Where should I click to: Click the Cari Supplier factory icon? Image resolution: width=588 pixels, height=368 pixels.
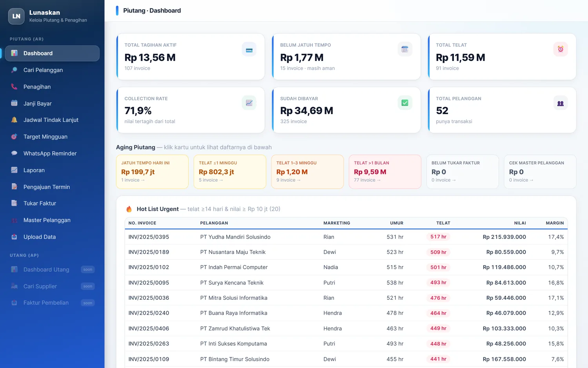click(14, 286)
